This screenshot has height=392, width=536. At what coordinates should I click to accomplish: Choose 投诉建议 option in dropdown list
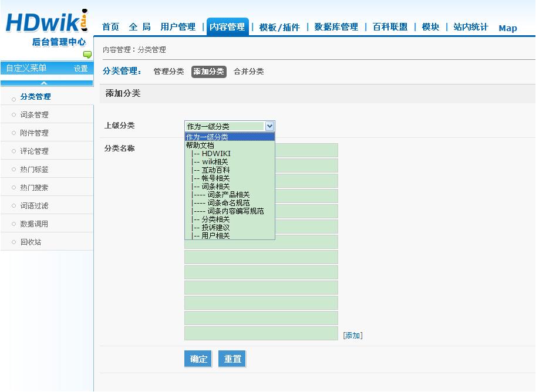pos(230,227)
